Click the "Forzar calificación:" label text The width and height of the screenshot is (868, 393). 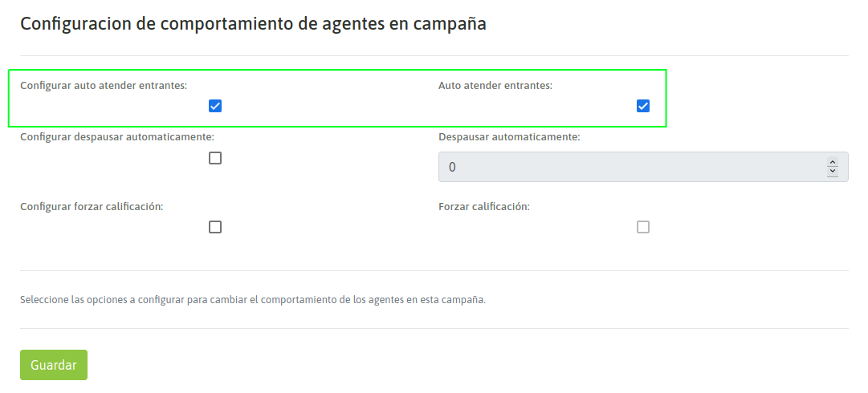click(484, 206)
